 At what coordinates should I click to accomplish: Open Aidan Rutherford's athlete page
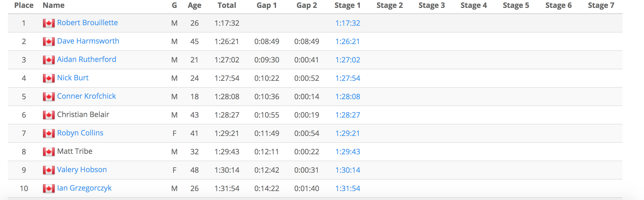pos(87,59)
